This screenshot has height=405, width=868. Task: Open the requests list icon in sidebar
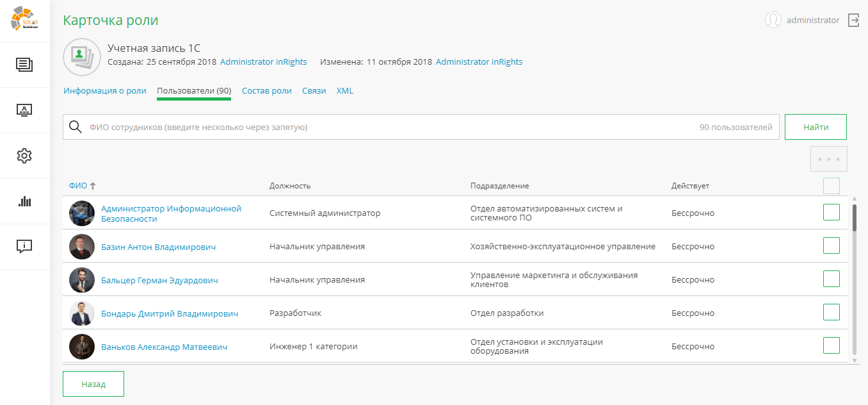pos(24,65)
